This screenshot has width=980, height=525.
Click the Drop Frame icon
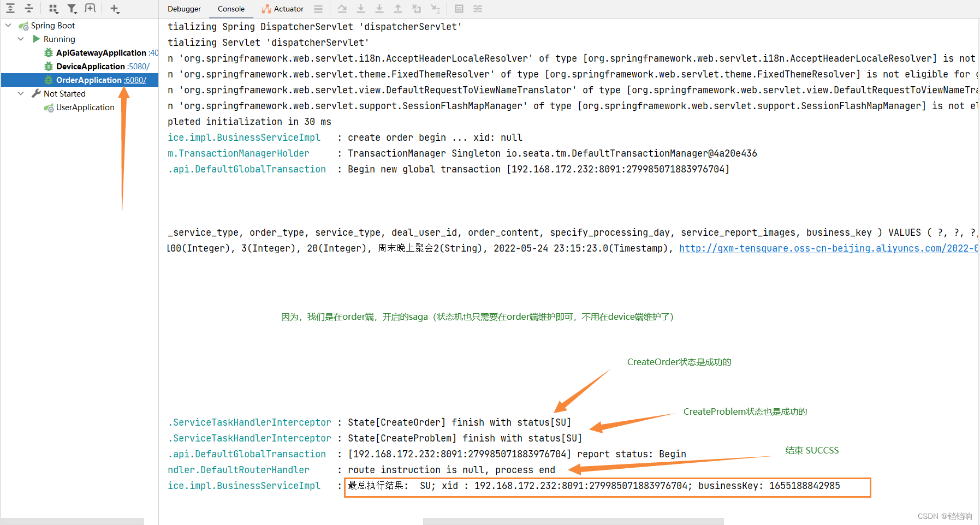tap(417, 9)
